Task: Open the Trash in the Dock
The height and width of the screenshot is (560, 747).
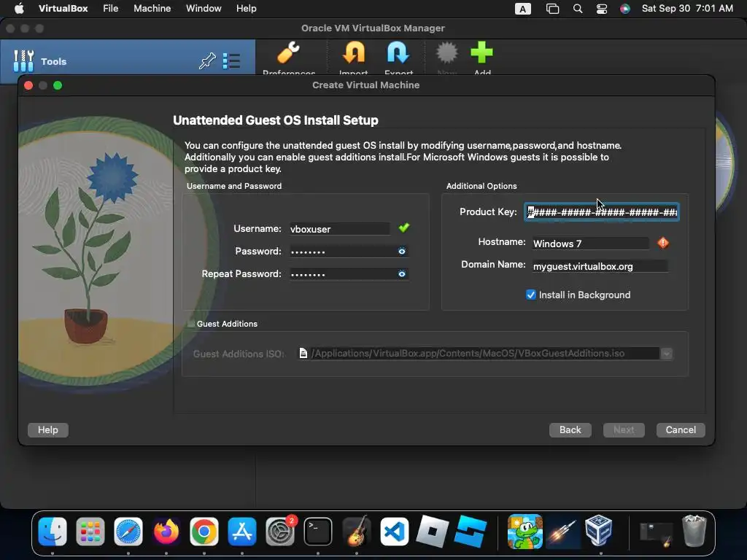Action: (694, 531)
